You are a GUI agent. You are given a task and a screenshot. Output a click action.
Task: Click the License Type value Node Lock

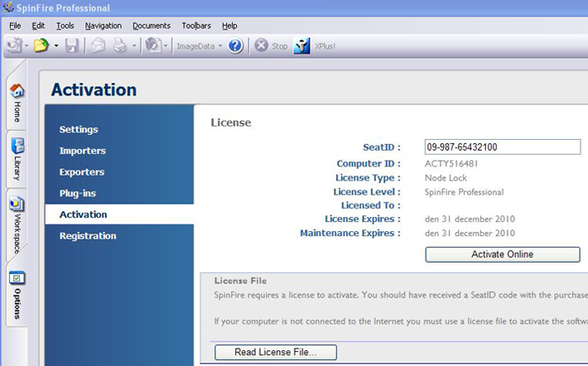pos(446,178)
